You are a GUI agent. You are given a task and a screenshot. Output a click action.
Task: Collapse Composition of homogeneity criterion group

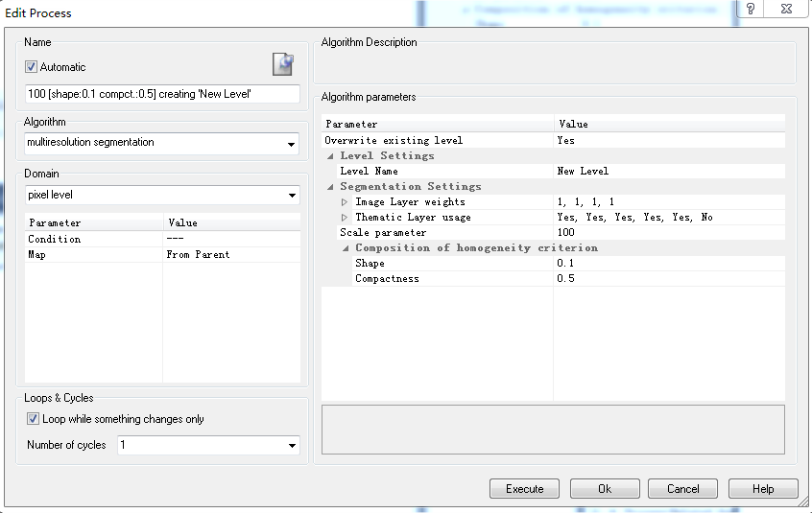click(x=346, y=248)
